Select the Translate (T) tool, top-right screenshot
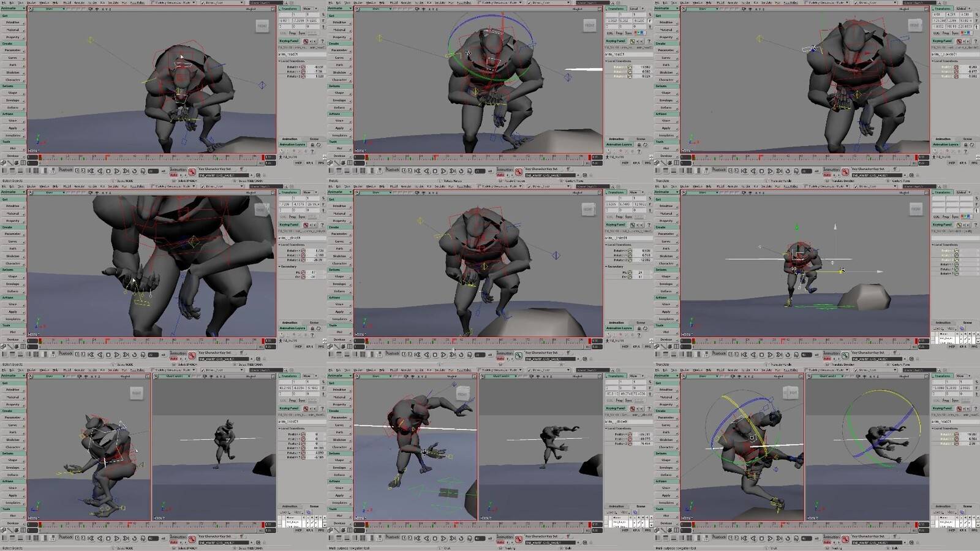This screenshot has width=980, height=551. coord(976,28)
